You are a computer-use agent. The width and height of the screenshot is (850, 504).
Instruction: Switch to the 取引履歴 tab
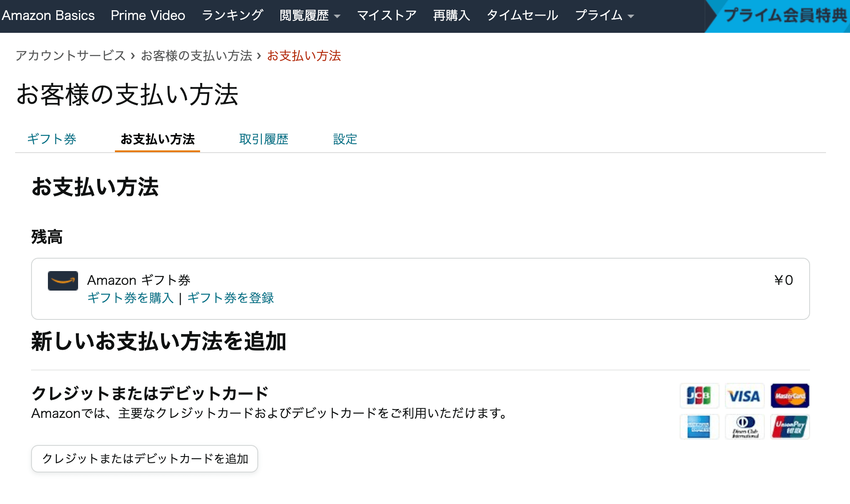point(264,139)
